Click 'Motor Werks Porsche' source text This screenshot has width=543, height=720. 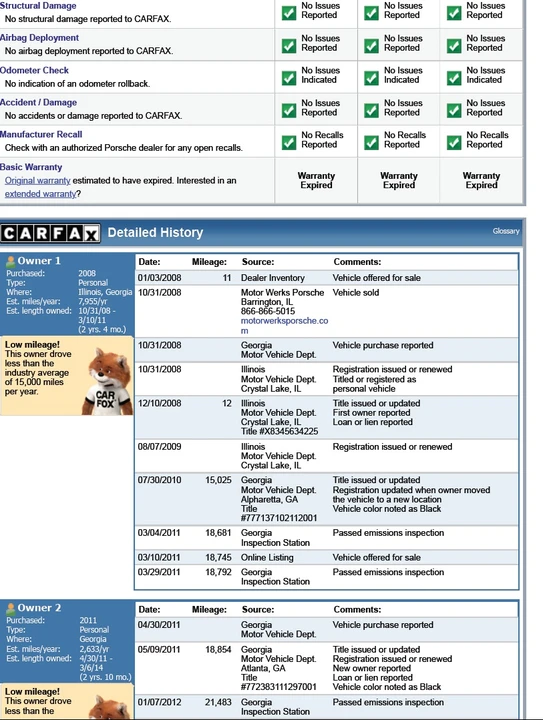click(x=282, y=292)
